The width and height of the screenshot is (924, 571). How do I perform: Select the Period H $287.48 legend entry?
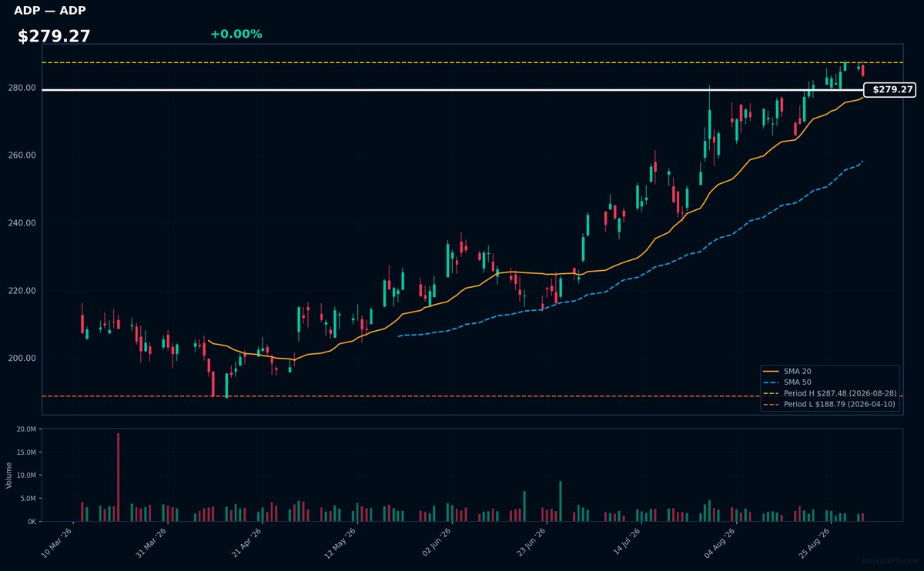click(829, 393)
